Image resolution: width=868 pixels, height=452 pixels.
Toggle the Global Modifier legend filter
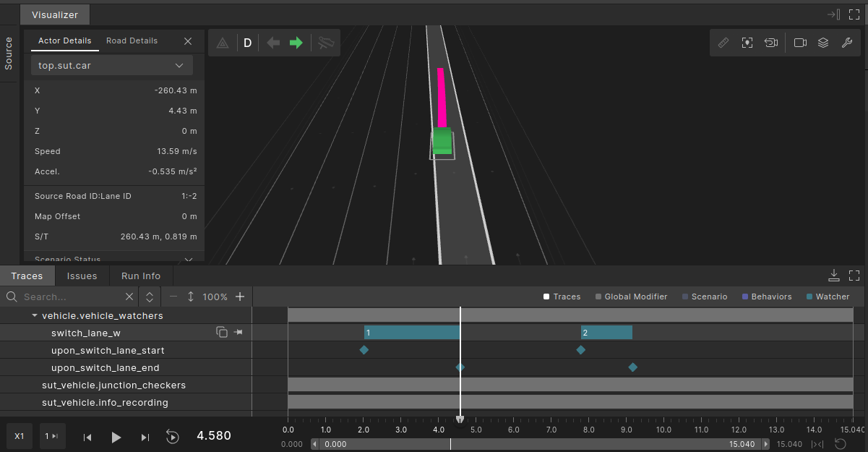631,297
